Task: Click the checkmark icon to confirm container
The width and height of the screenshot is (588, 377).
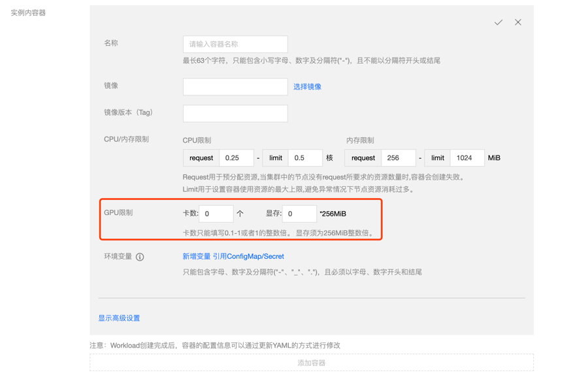Action: [498, 22]
